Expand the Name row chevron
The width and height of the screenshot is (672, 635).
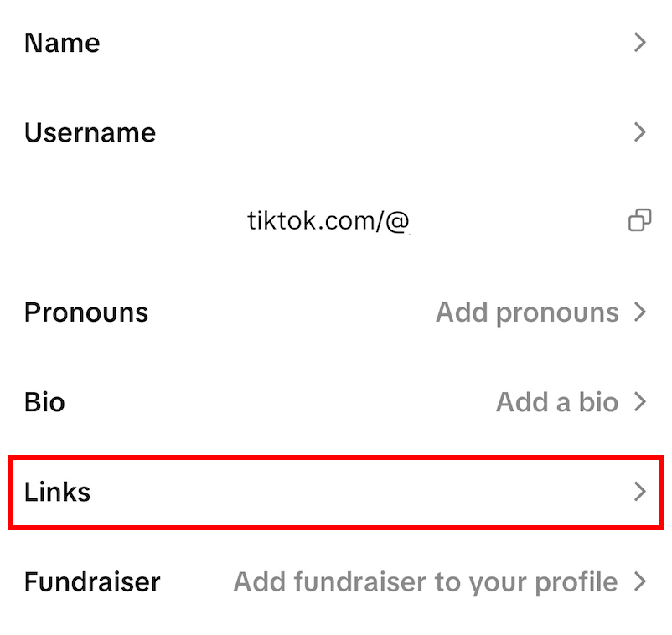coord(639,43)
